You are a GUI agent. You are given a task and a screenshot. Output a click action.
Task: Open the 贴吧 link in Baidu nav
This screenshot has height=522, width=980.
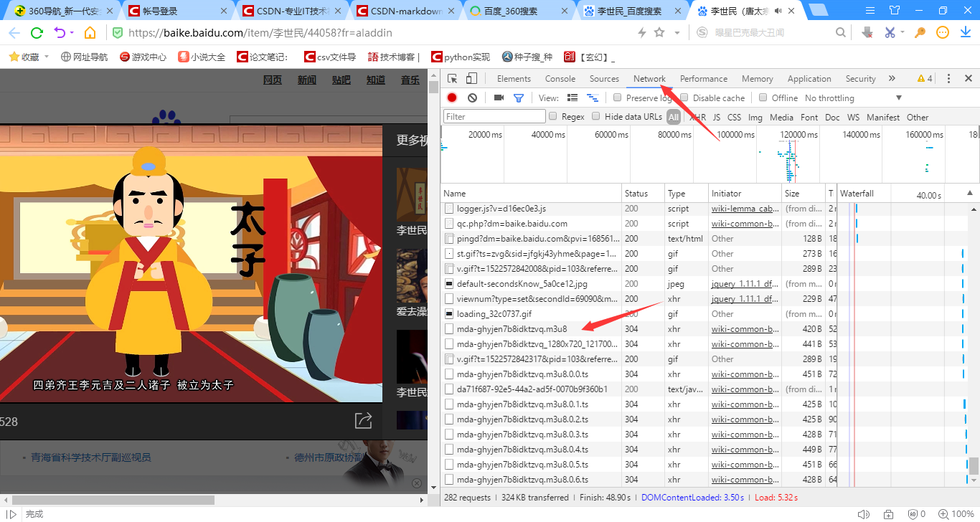(x=341, y=80)
